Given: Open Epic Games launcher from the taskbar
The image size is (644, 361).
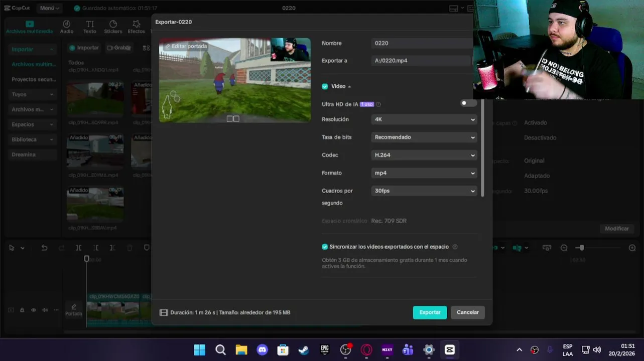Looking at the screenshot, I should click(x=325, y=349).
